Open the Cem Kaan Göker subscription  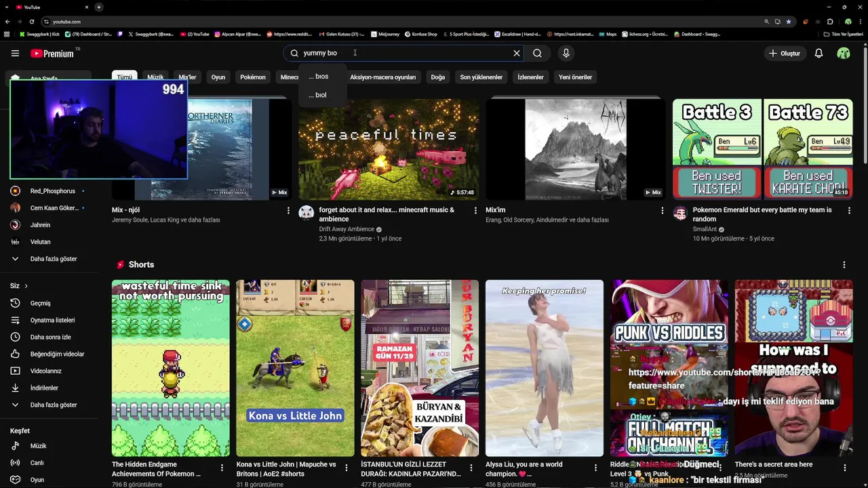[49, 208]
